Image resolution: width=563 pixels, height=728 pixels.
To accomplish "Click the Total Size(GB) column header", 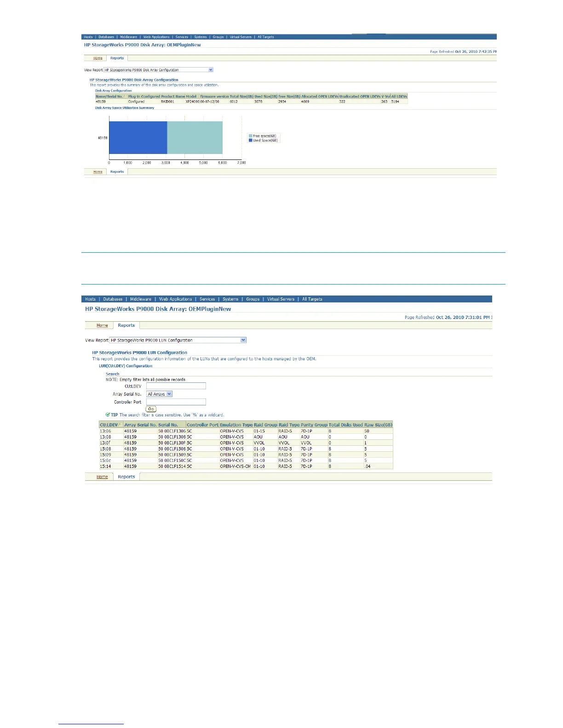I will [x=241, y=97].
